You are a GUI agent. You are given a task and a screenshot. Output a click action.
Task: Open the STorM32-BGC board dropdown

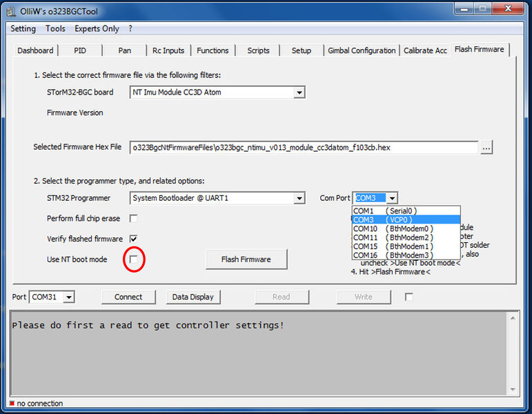(299, 92)
